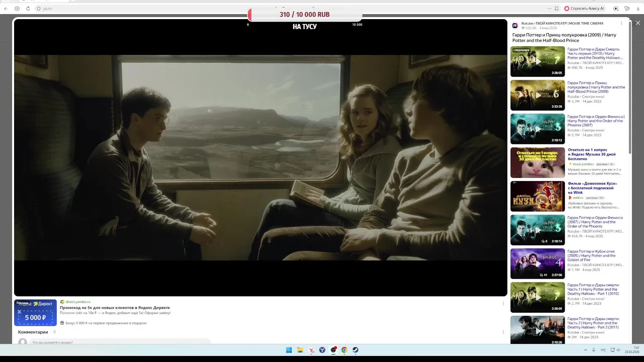Open 'Ответьте на 1 вопрос' Yandex Music ad link

pyautogui.click(x=592, y=154)
